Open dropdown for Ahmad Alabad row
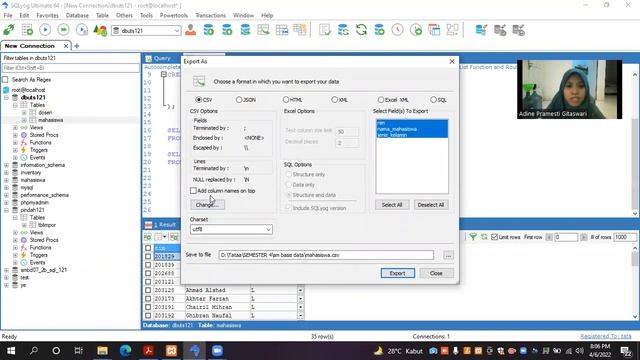This screenshot has width=640, height=360. click(x=300, y=290)
